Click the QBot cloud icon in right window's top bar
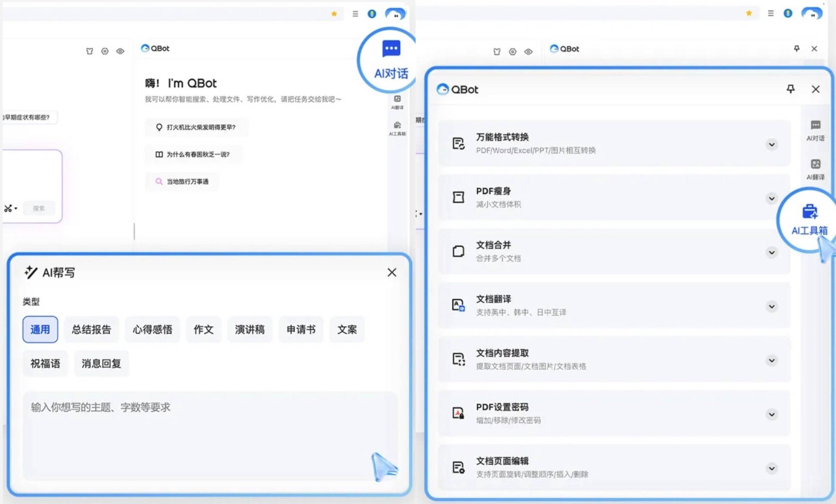 click(812, 13)
